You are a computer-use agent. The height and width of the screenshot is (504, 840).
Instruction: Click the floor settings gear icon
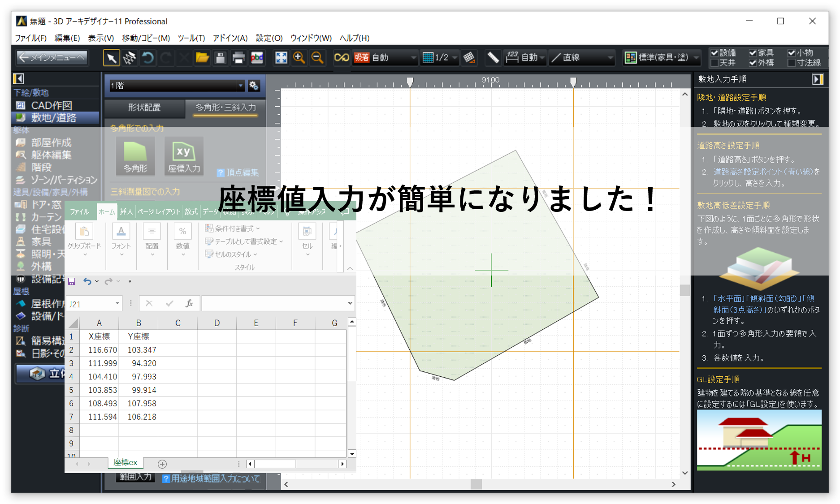tap(254, 86)
